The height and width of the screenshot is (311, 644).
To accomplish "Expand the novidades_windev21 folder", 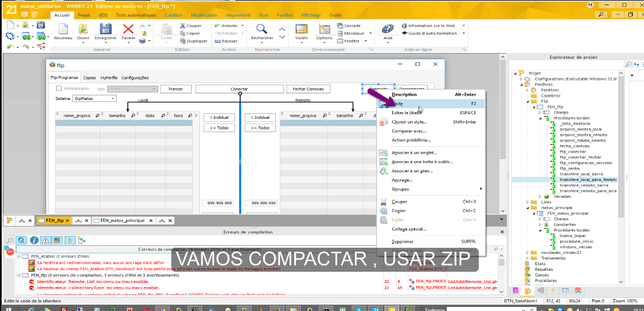I will pos(527,252).
